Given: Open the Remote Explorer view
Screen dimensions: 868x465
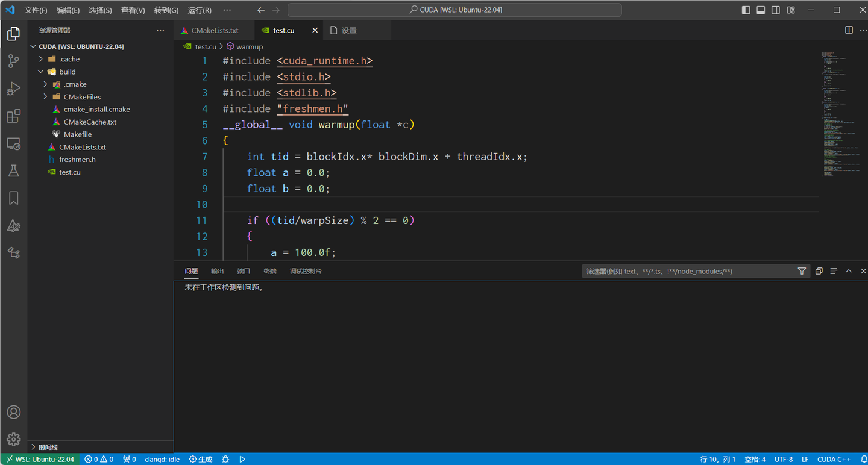Looking at the screenshot, I should click(x=13, y=144).
